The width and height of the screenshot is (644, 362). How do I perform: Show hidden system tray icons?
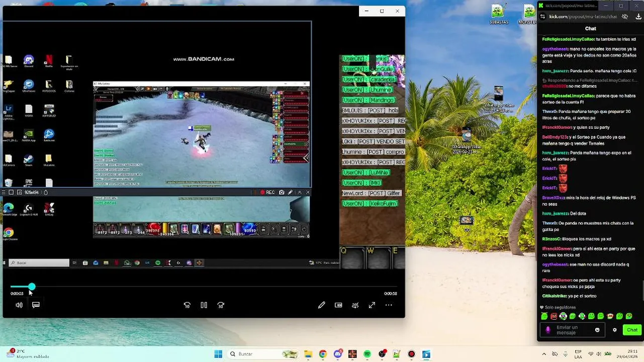coord(545,354)
